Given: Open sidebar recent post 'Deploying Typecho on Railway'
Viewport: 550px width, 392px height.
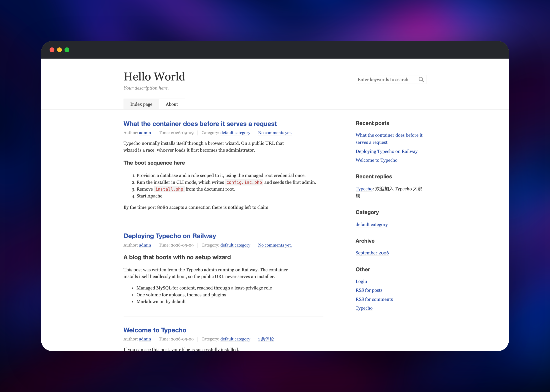Looking at the screenshot, I should click(386, 151).
